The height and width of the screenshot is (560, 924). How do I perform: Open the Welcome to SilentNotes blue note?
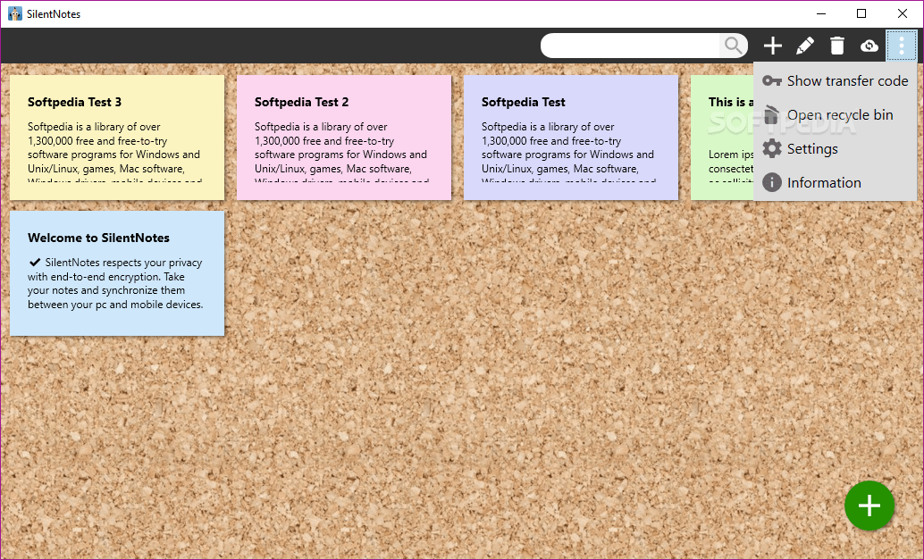point(117,273)
